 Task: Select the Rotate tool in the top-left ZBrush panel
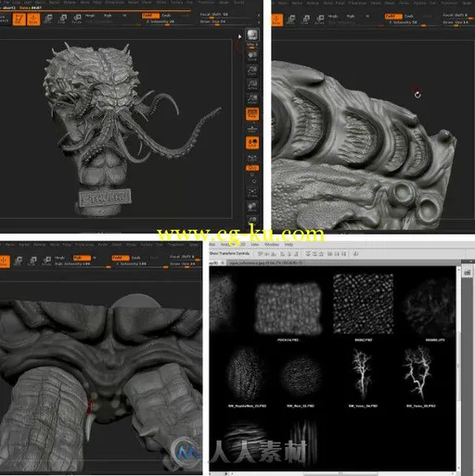tap(76, 19)
